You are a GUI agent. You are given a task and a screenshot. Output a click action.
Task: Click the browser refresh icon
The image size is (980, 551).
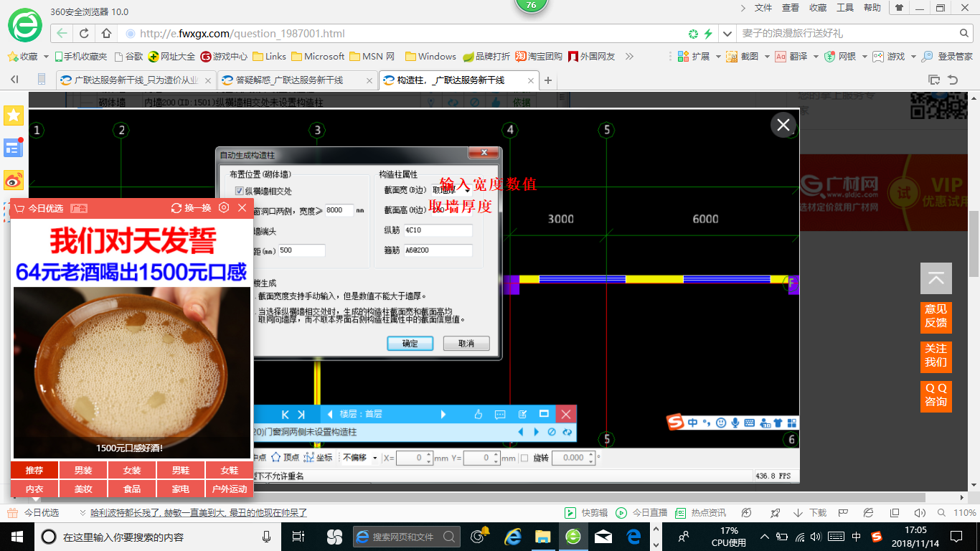tap(84, 33)
